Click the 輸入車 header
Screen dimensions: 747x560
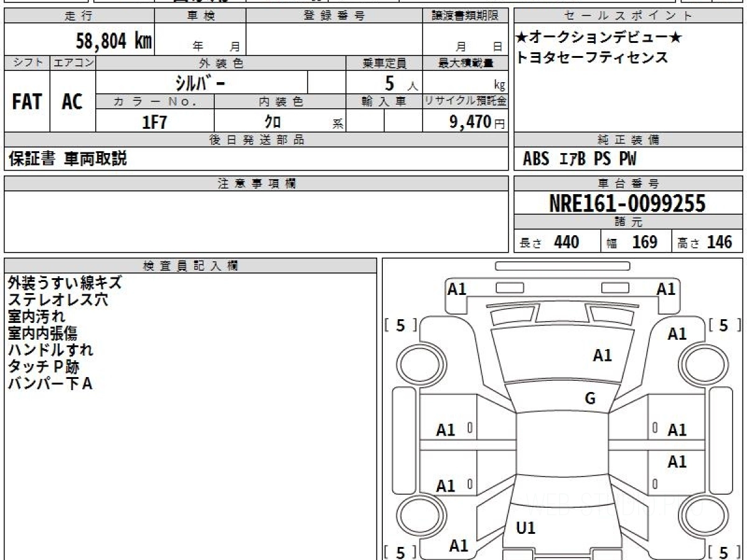coord(384,101)
